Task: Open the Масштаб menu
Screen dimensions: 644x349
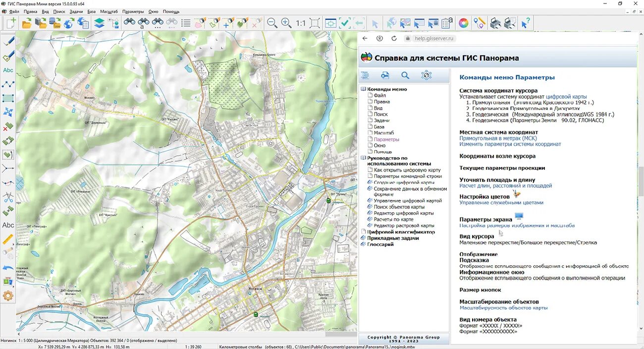Action: click(x=109, y=11)
